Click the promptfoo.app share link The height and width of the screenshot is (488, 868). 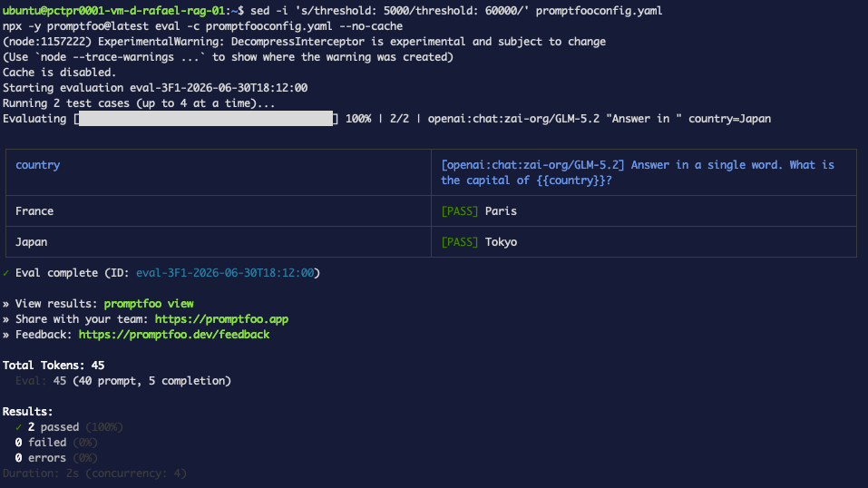click(x=221, y=319)
